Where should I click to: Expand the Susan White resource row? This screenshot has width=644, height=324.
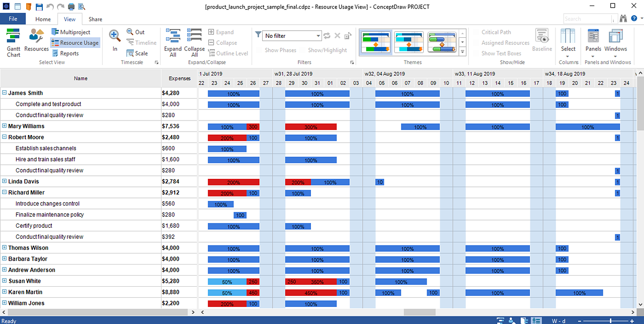point(5,281)
